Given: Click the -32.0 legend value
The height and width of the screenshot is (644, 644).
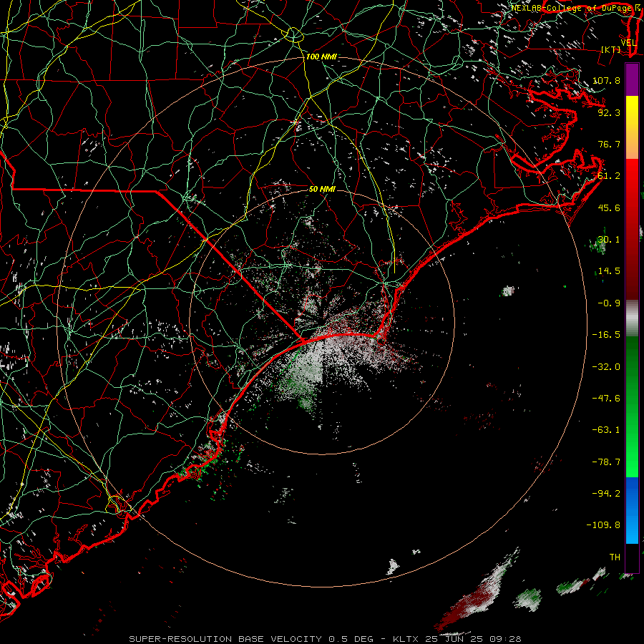Looking at the screenshot, I should click(x=607, y=367).
